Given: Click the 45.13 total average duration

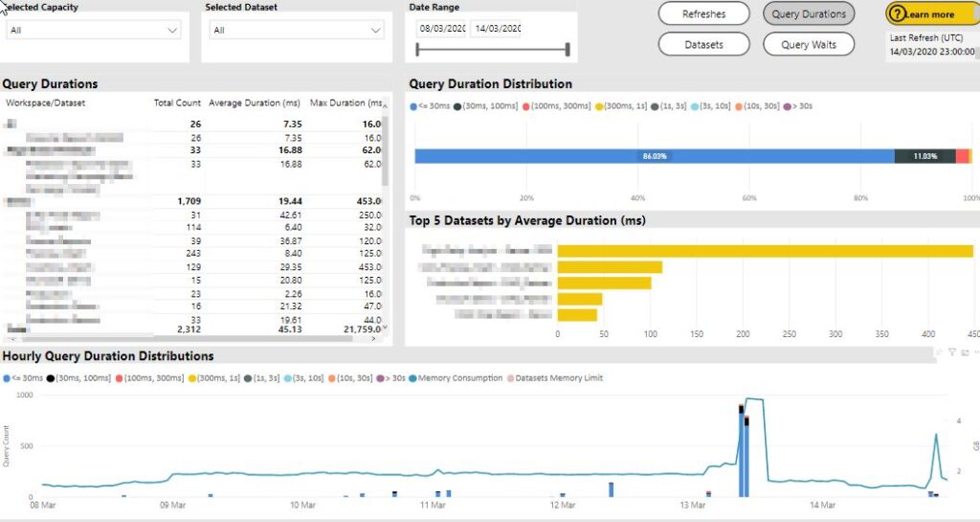Looking at the screenshot, I should coord(290,329).
